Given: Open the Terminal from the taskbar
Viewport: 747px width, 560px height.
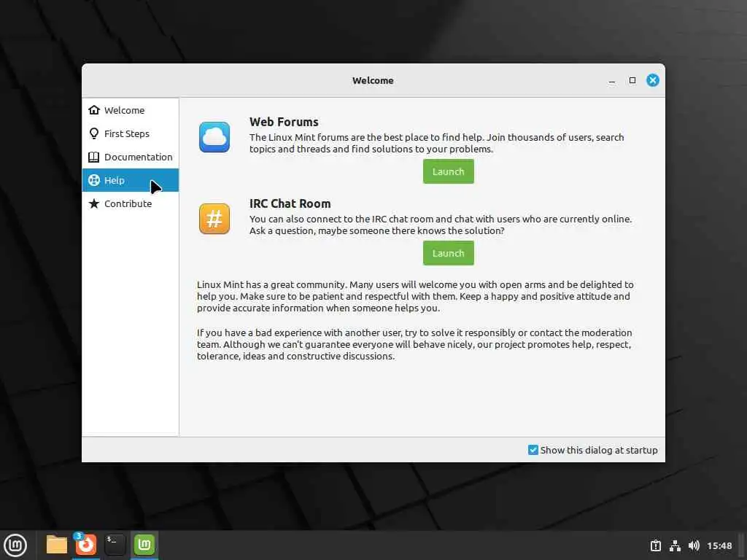Looking at the screenshot, I should tap(115, 545).
